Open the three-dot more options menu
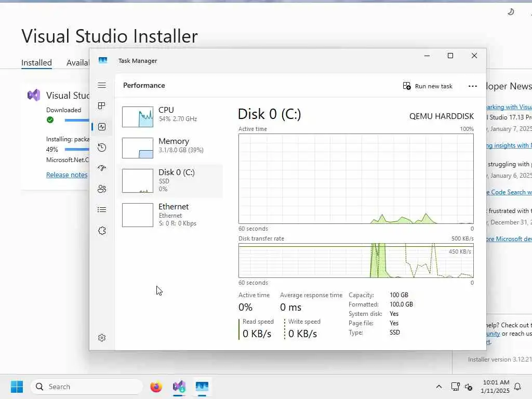 click(x=473, y=86)
